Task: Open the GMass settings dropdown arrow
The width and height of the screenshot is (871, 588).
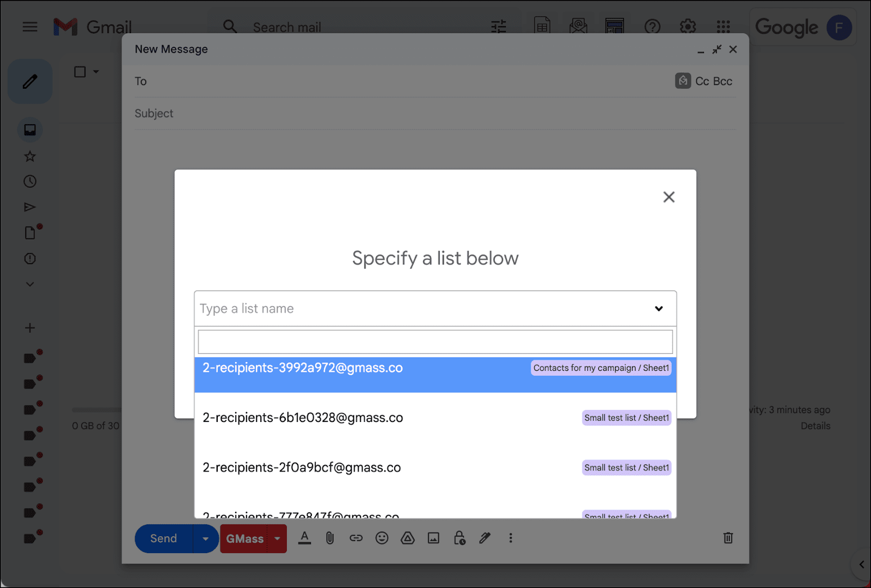Action: coord(277,538)
